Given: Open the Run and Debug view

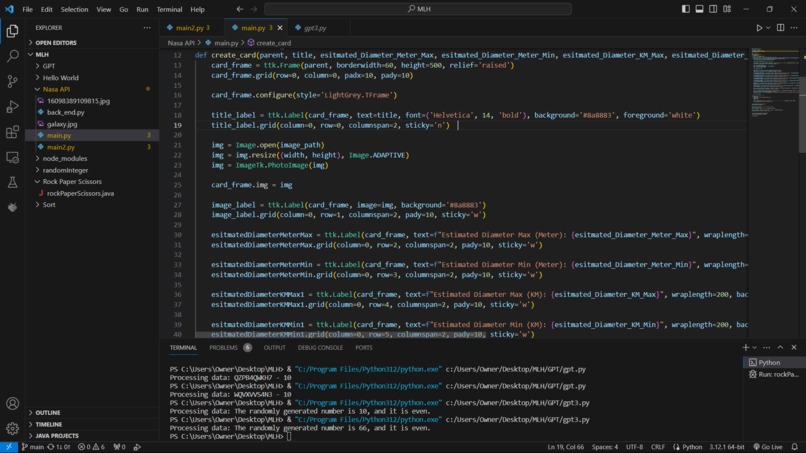Looking at the screenshot, I should coord(12,106).
